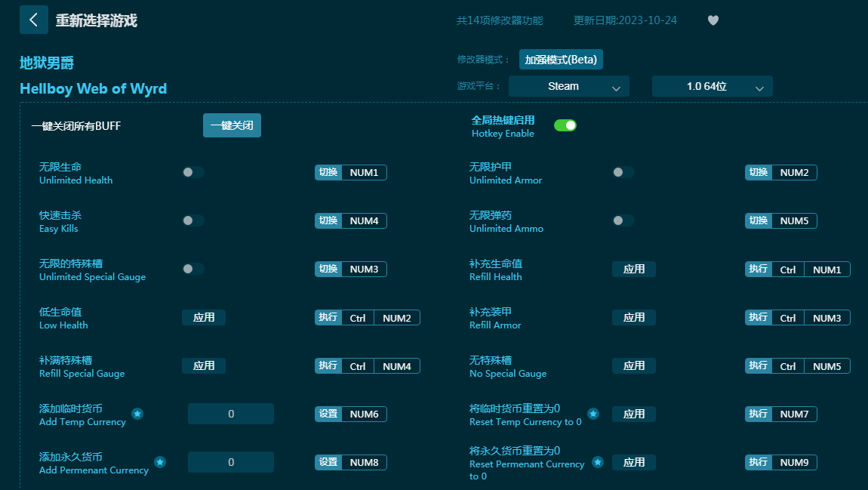Screen dimensions: 868x490
Task: Turn on Easy Kills switch
Action: [192, 220]
